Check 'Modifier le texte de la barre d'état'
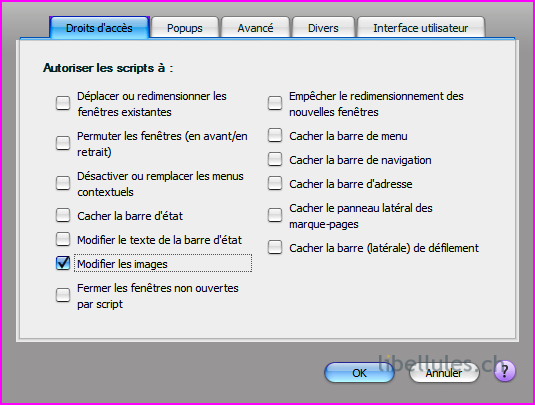 (63, 239)
